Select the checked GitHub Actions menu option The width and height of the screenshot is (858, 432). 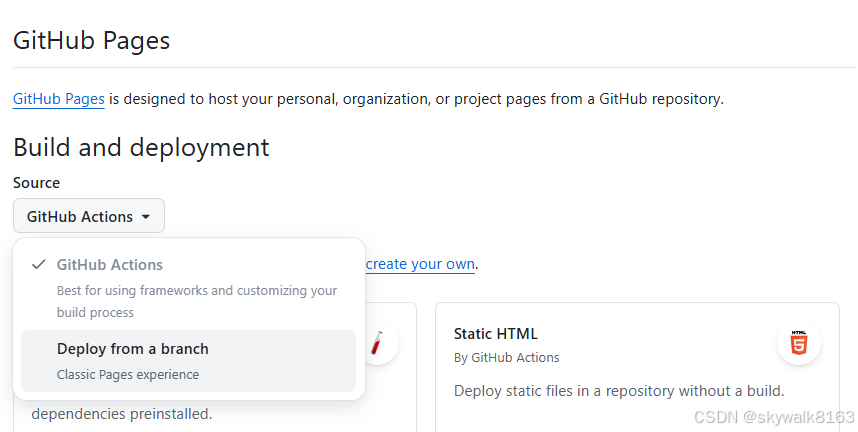coord(188,287)
